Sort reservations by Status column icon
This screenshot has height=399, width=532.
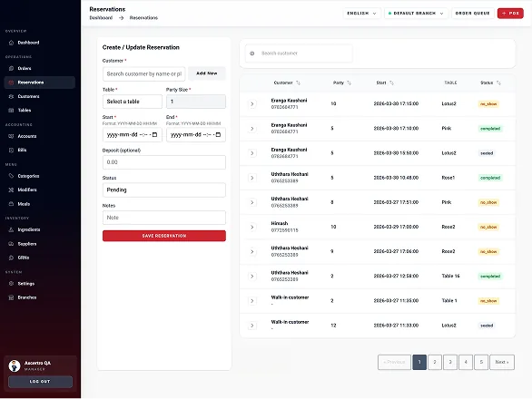(x=498, y=83)
